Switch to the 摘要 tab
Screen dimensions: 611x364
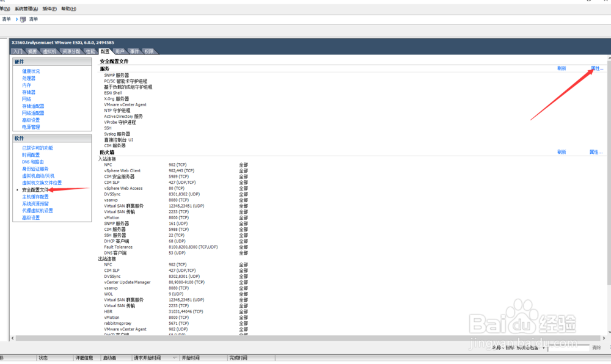(x=32, y=51)
